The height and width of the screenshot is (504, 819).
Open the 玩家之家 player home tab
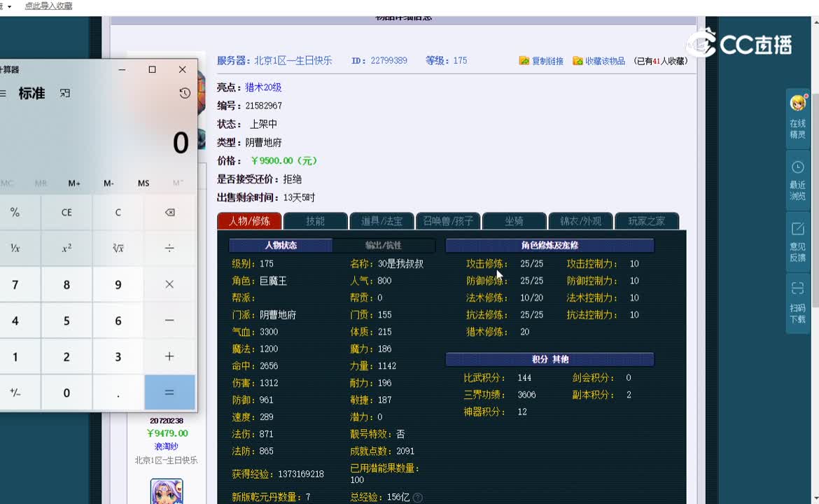pos(646,220)
